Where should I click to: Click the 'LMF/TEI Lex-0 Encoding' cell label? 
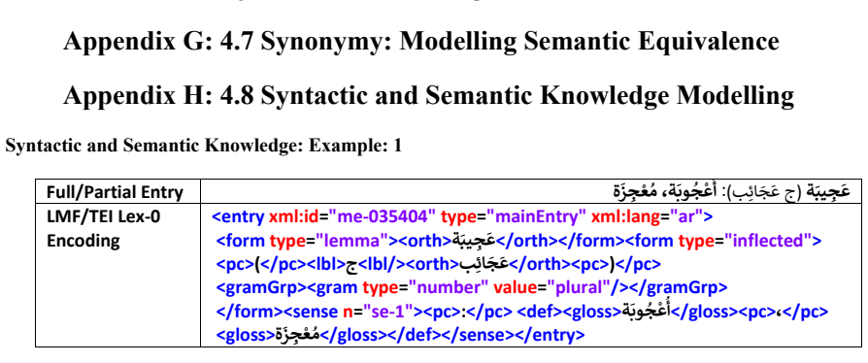click(x=104, y=228)
